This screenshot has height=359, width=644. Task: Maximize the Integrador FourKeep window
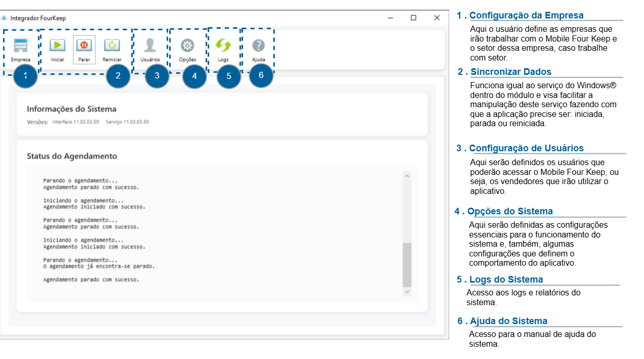point(413,18)
